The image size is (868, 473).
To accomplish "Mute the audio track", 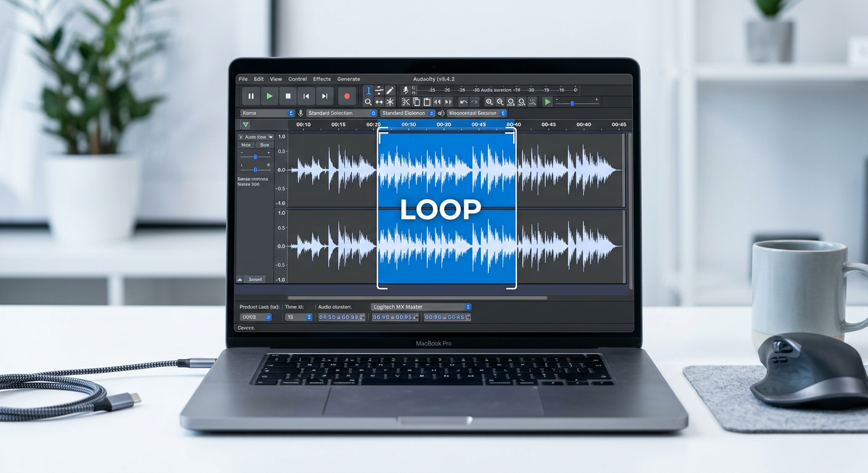I will click(x=245, y=145).
